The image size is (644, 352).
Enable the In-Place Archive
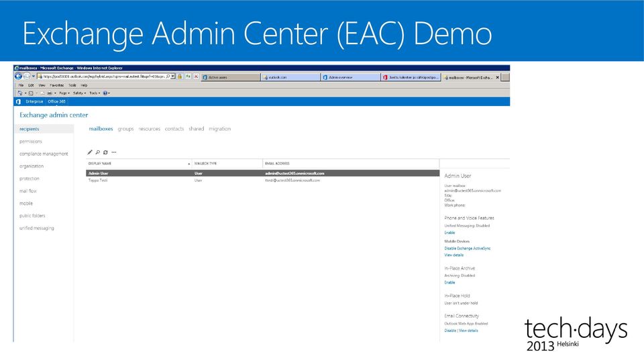(449, 282)
